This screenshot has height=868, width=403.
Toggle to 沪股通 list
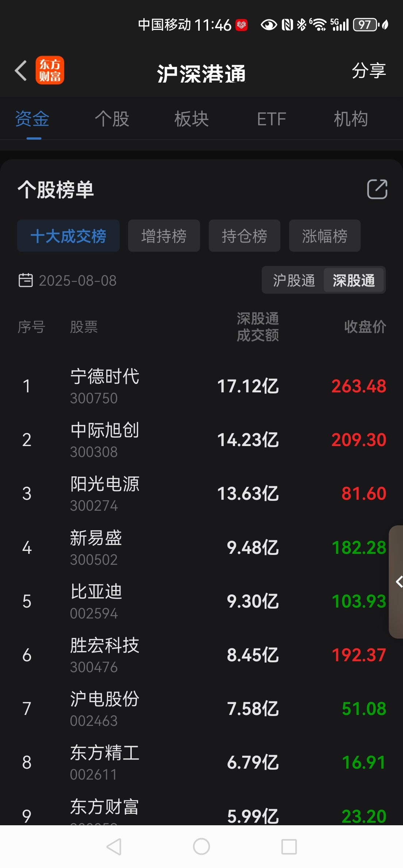click(294, 280)
